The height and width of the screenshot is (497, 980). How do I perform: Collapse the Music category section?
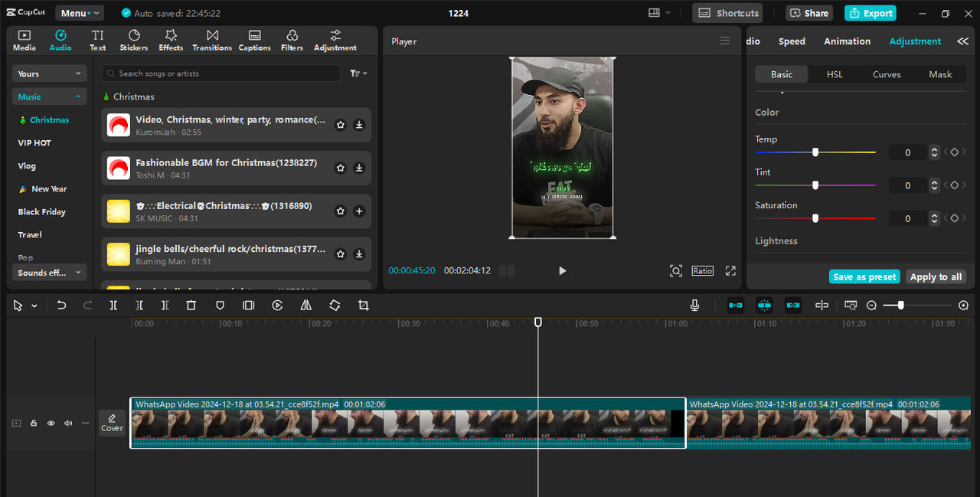pos(49,96)
